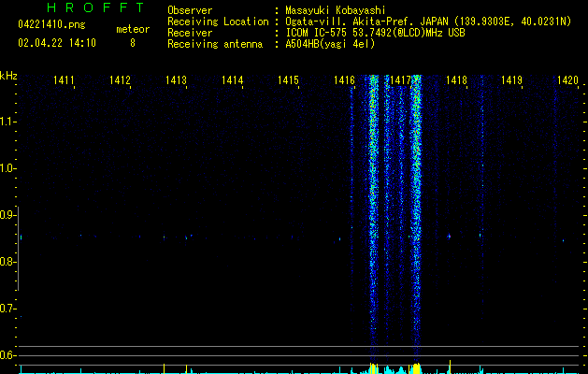
Task: Click the Observer label
Action: 190,10
